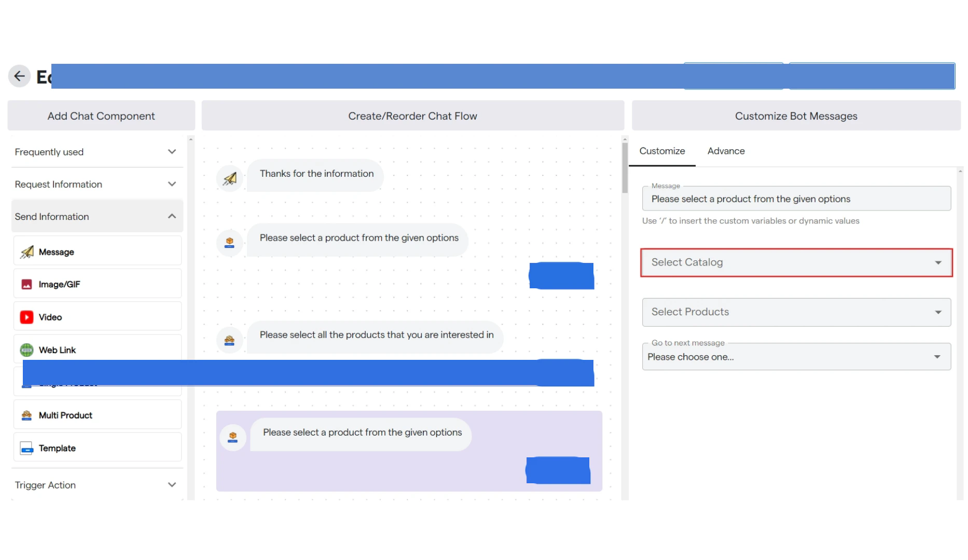The width and height of the screenshot is (968, 560).
Task: Click product icon in the highlighted purple flow block
Action: tap(233, 437)
